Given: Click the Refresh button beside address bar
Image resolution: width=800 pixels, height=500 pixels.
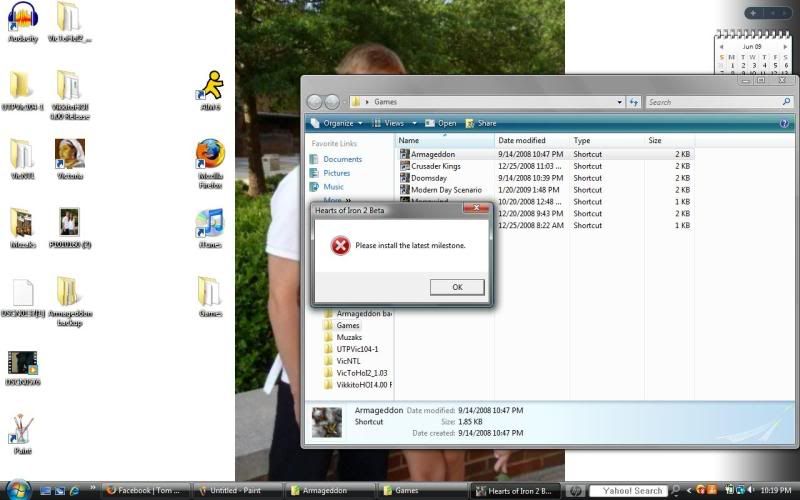Looking at the screenshot, I should tap(633, 102).
